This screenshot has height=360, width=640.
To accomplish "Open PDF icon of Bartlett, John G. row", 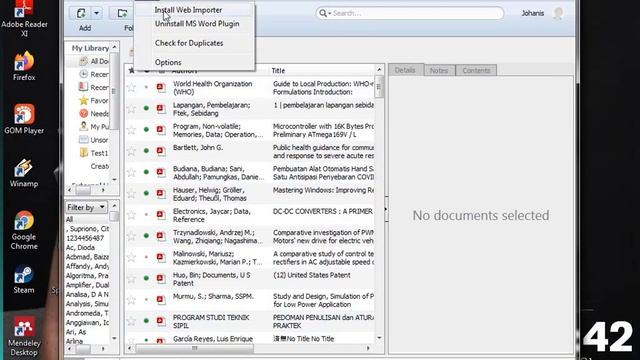I will click(x=161, y=151).
